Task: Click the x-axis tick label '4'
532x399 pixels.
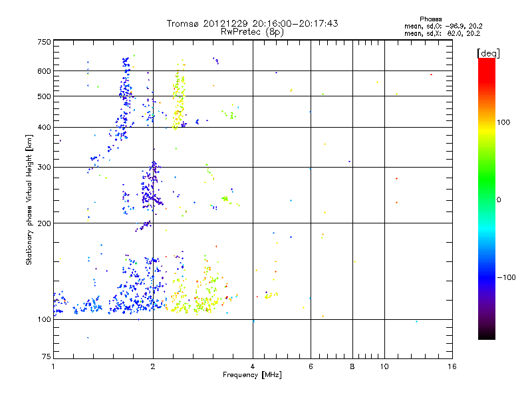Action: tap(253, 366)
